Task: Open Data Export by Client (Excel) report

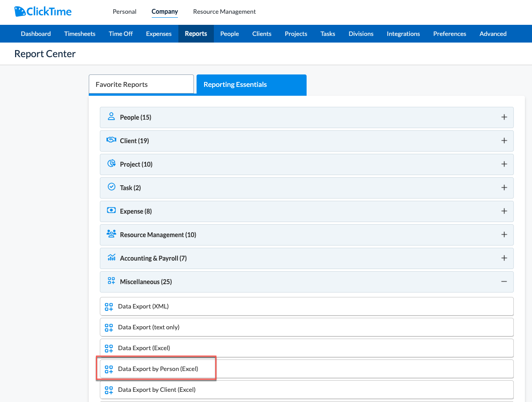Action: pyautogui.click(x=307, y=390)
